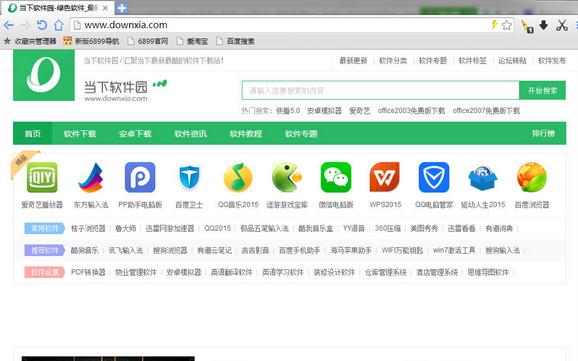Click the 软件专题 top link

433,60
